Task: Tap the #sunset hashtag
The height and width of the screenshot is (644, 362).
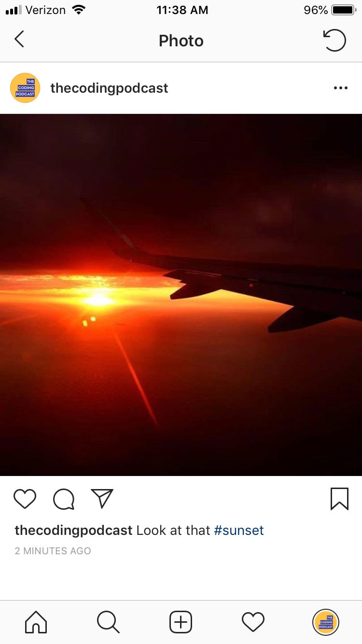Action: point(239,530)
